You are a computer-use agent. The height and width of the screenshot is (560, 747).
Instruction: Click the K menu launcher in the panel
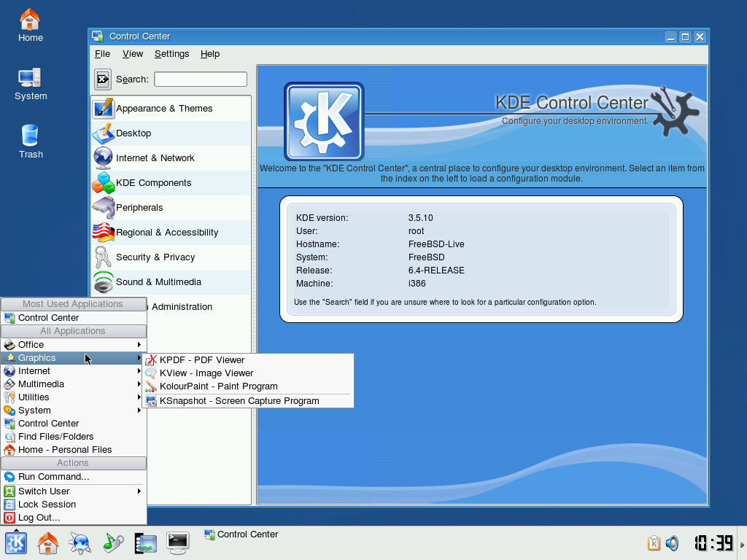coord(16,542)
